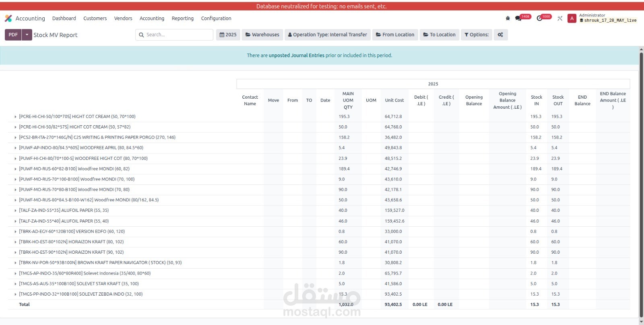Click the Accounting app name in the navbar

(30, 19)
